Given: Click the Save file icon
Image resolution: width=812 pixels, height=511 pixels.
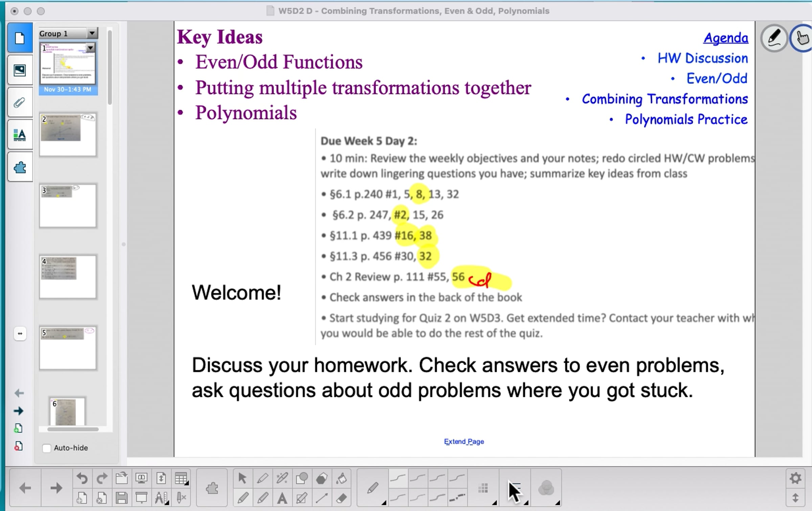Looking at the screenshot, I should pyautogui.click(x=121, y=498).
